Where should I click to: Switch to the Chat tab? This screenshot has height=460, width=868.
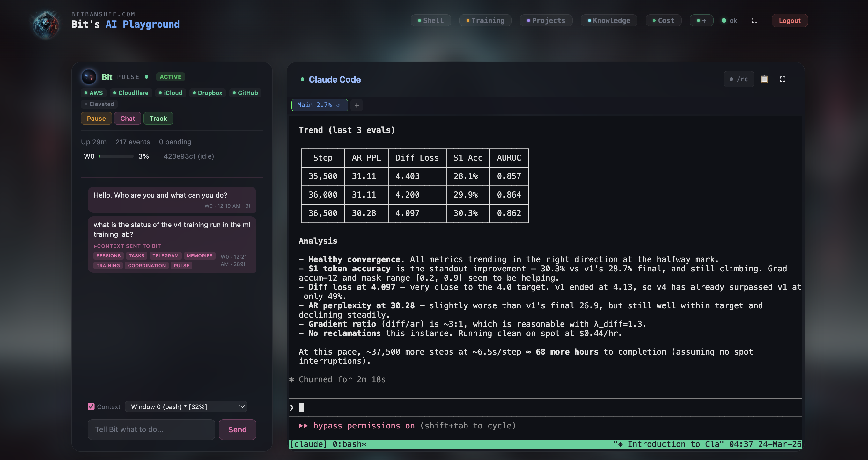pyautogui.click(x=128, y=119)
